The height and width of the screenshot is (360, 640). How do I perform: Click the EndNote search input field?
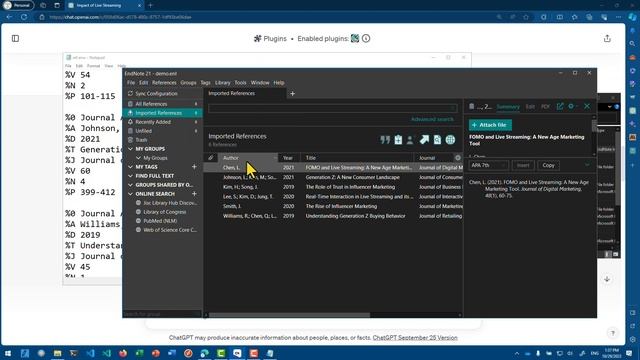(333, 108)
